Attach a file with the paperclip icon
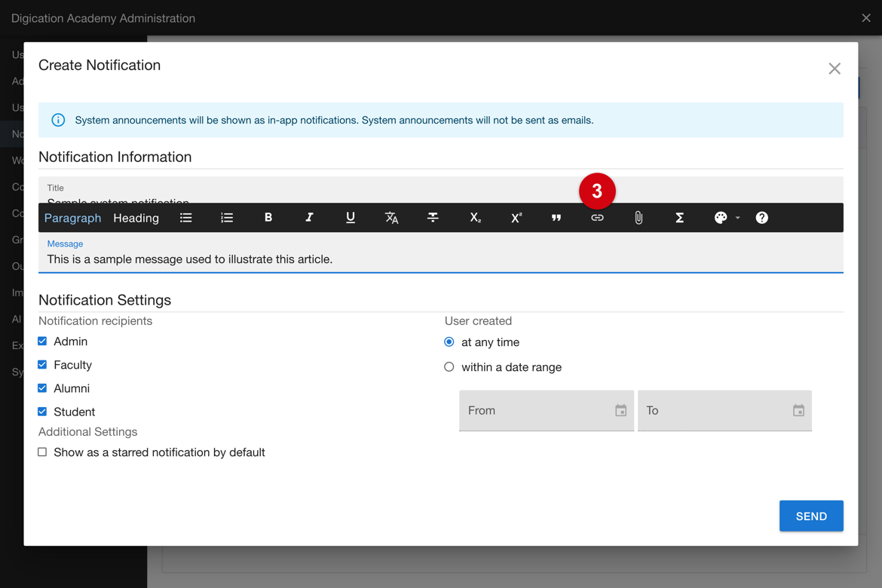The height and width of the screenshot is (588, 882). (x=639, y=218)
